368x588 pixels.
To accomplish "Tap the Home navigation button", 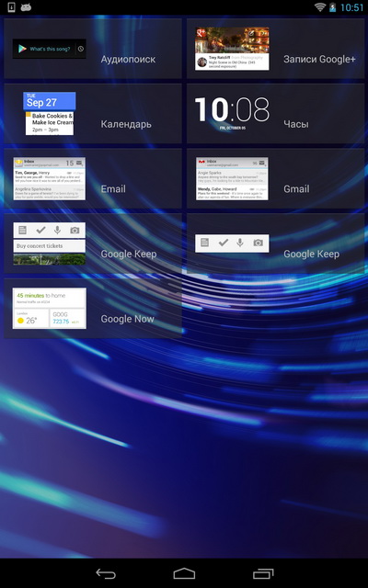I will pyautogui.click(x=184, y=573).
